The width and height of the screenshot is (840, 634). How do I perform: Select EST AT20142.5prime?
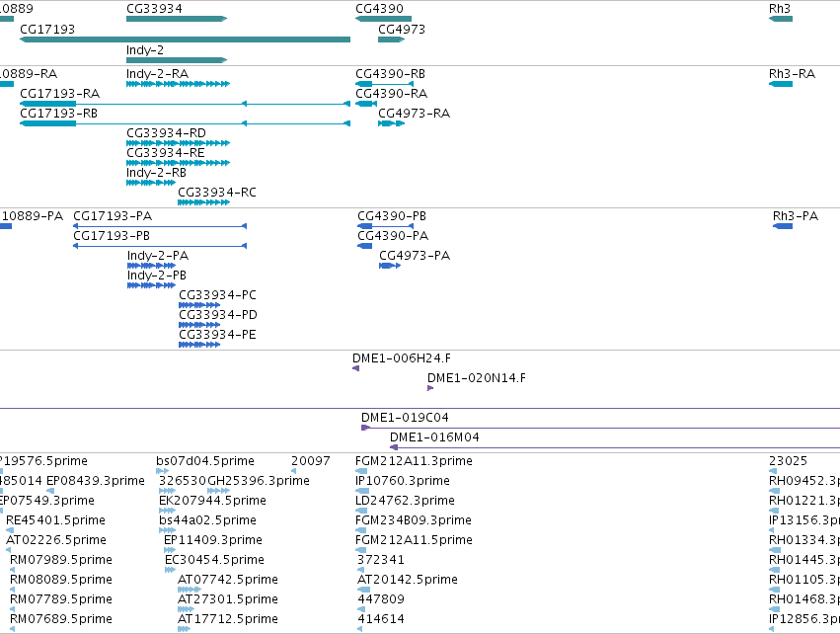click(363, 590)
